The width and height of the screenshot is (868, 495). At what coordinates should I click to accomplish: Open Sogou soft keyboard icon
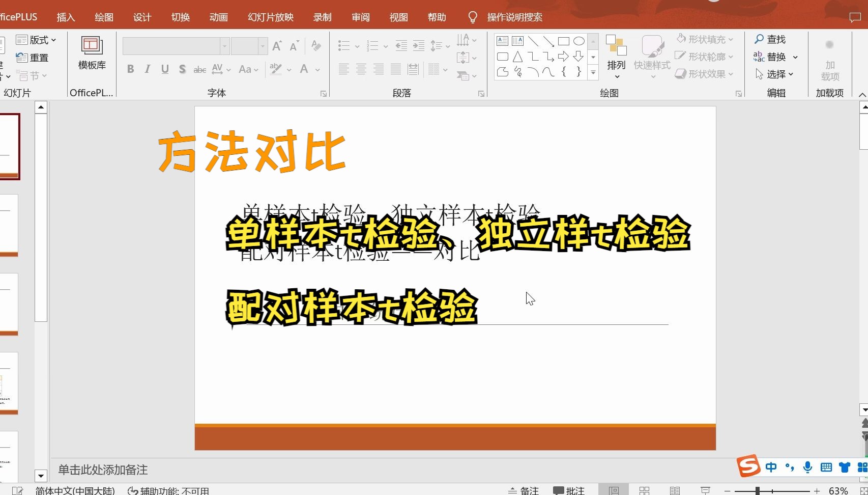826,467
